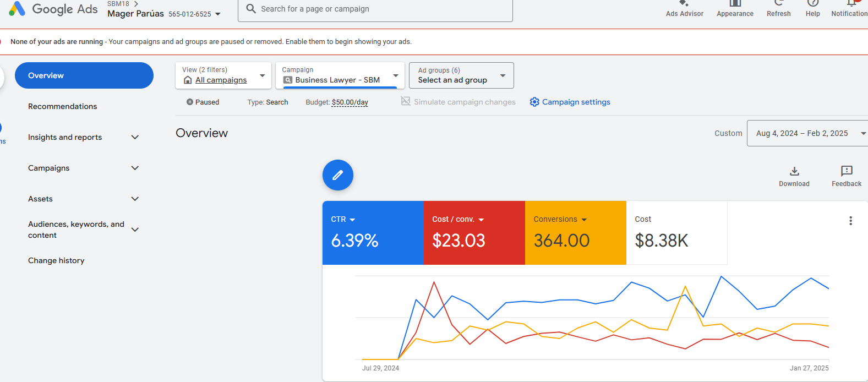Click the Campaign settings gear icon
This screenshot has width=868, height=382.
coord(534,102)
